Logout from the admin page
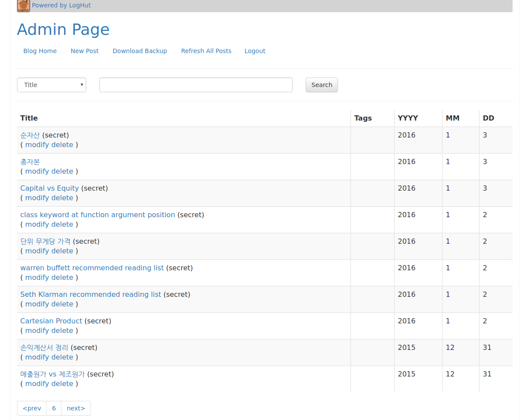 (255, 51)
